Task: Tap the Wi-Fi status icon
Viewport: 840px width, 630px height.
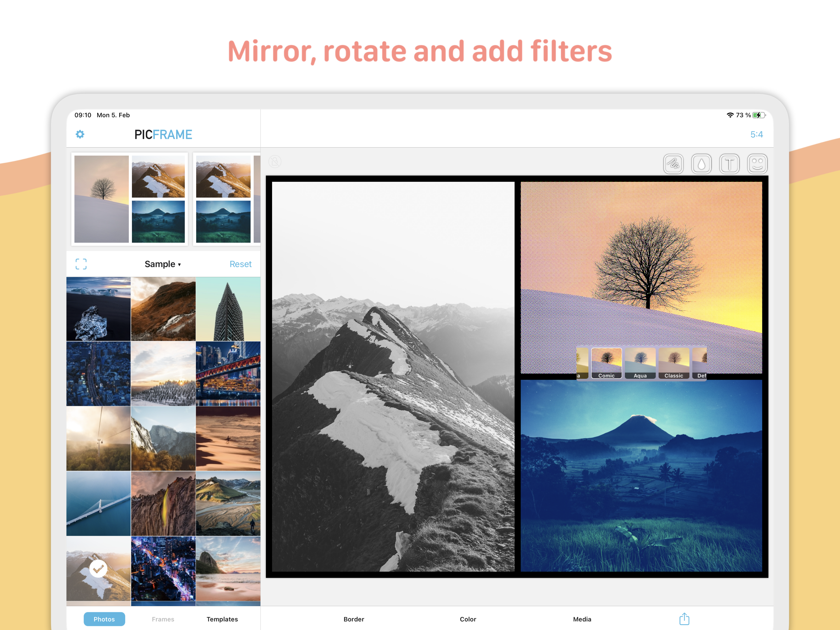Action: (730, 115)
